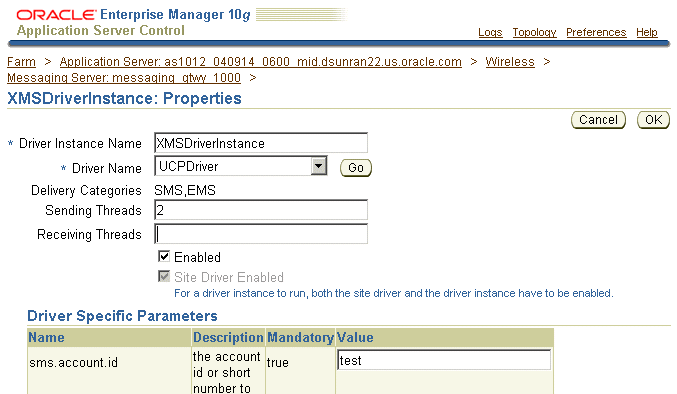Open Application Server breadcrumb link
Image resolution: width=677 pixels, height=394 pixels.
point(260,62)
